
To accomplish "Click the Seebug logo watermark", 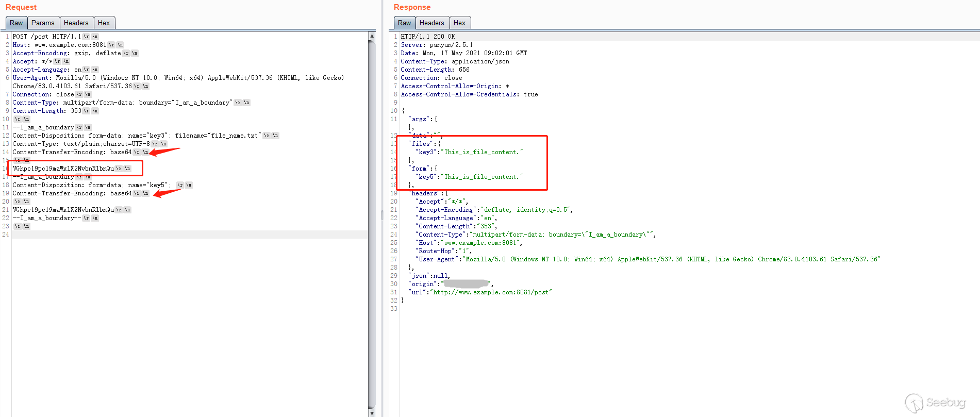I will pos(936,403).
